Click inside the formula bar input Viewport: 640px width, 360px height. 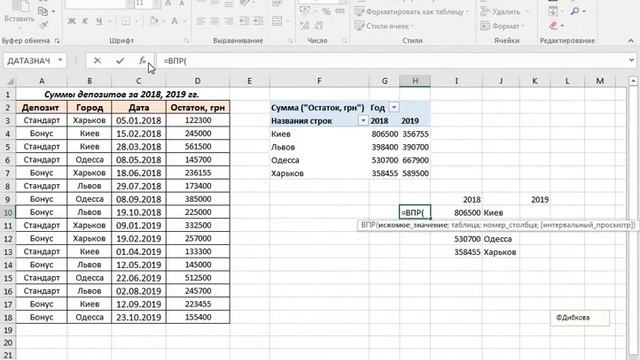[391, 61]
